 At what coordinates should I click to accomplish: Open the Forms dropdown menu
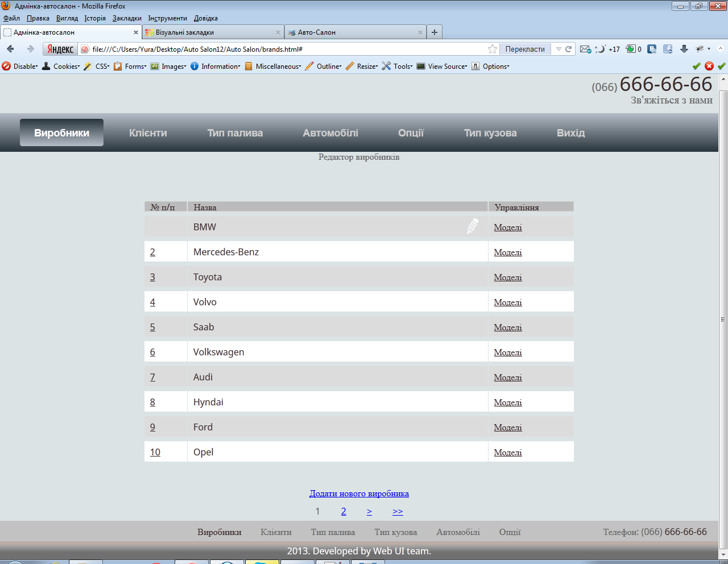(130, 66)
